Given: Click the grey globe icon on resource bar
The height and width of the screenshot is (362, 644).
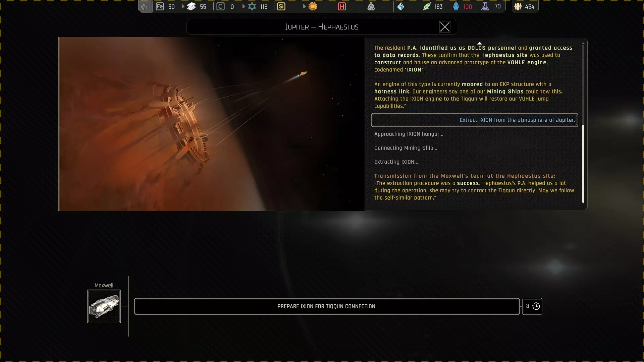Looking at the screenshot, I should (145, 6).
